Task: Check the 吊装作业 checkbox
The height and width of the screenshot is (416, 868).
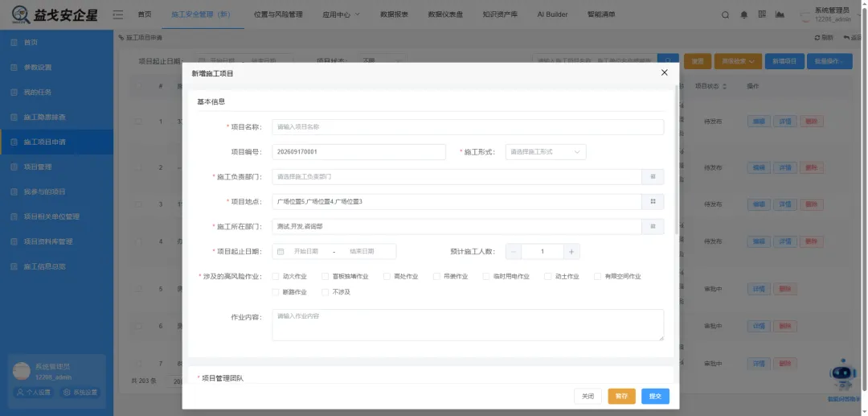Action: pos(436,277)
